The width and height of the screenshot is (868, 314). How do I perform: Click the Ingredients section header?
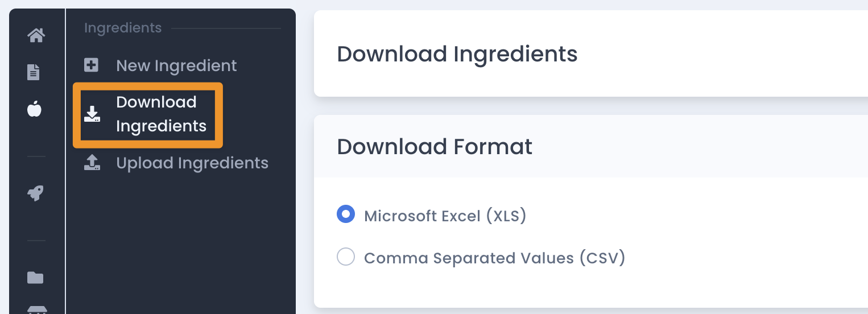point(123,28)
